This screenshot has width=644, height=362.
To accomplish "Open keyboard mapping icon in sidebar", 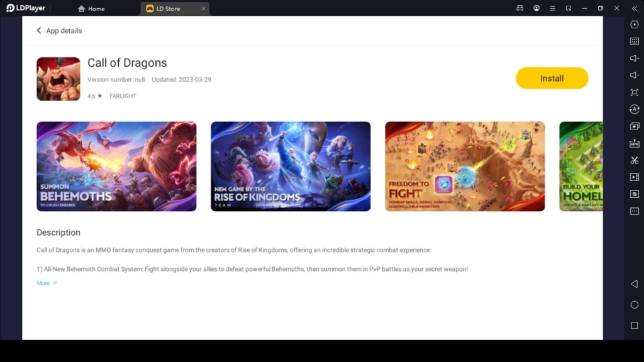I will [634, 41].
